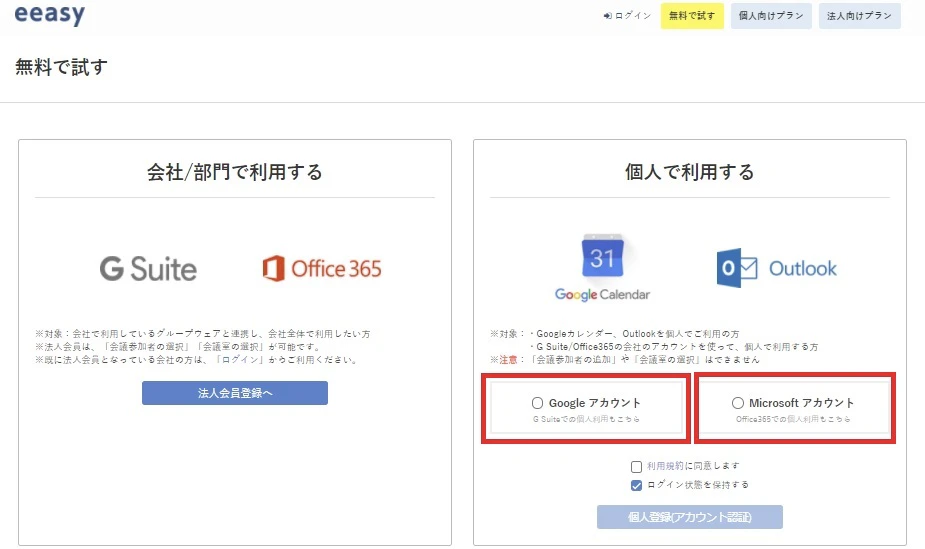This screenshot has width=925, height=549.
Task: Open the 利用規約 terms link
Action: 665,466
